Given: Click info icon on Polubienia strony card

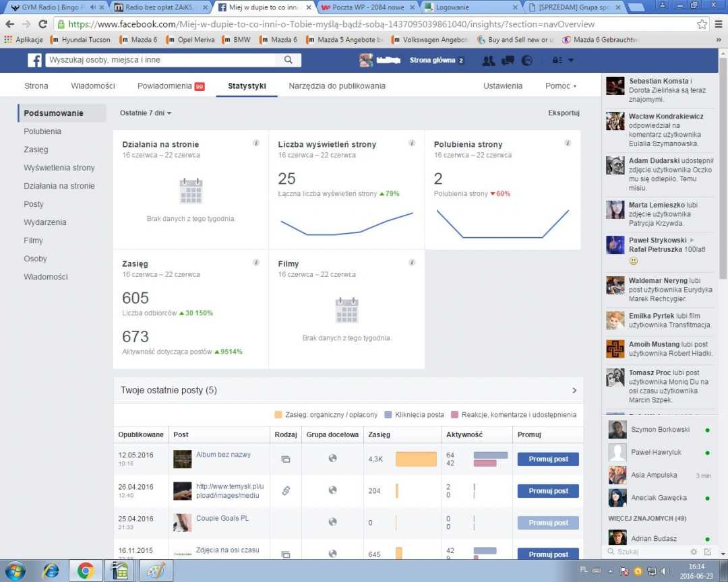Looking at the screenshot, I should (568, 143).
